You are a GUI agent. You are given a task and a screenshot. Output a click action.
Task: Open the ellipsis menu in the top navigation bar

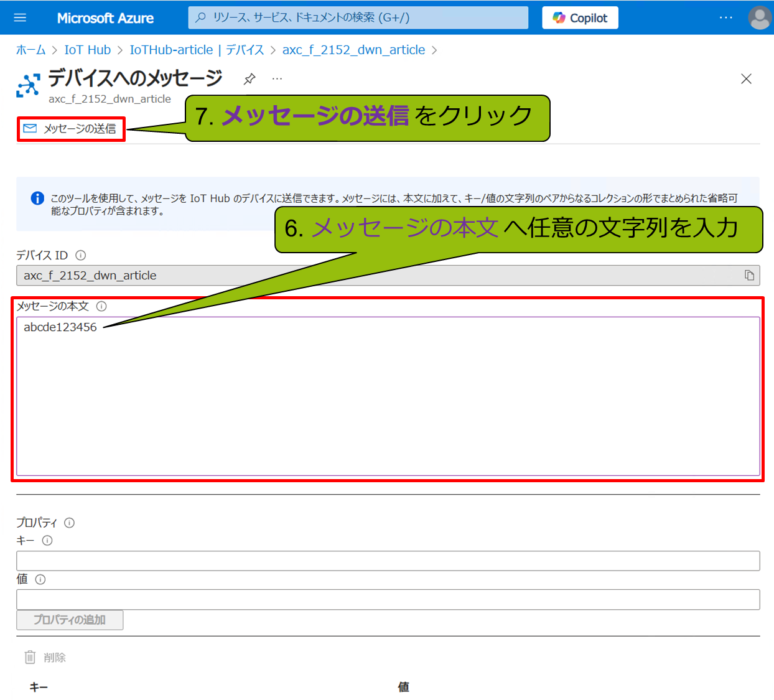click(x=725, y=17)
